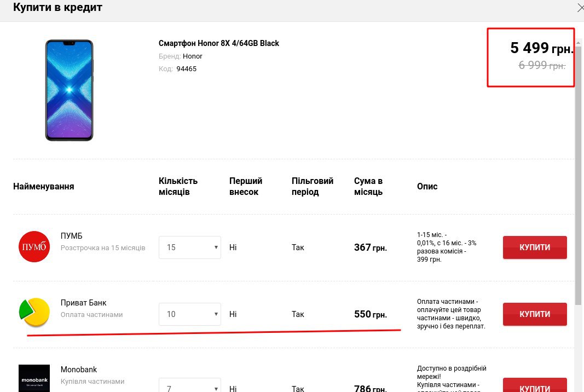Click the Monobank name text
This screenshot has width=584, height=392.
pos(79,369)
